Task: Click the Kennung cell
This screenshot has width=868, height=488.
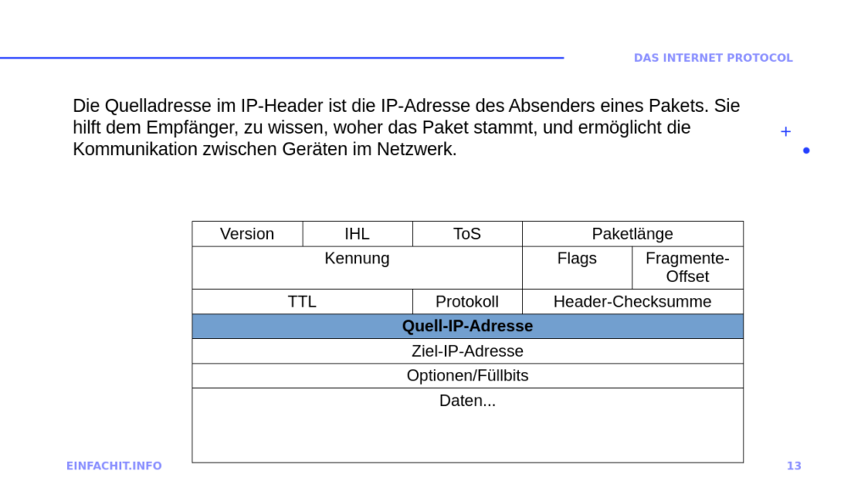Action: (x=357, y=268)
